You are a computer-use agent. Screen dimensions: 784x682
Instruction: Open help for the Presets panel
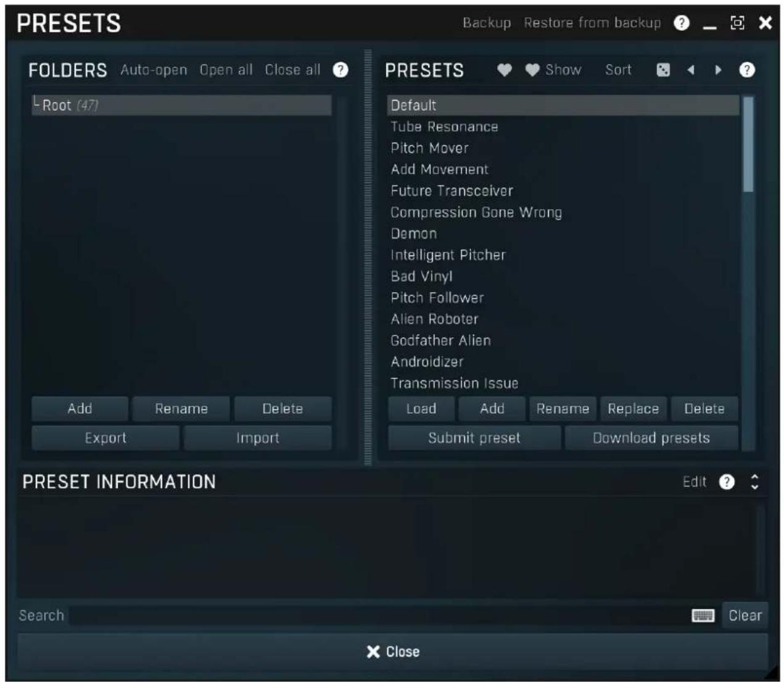coord(747,70)
